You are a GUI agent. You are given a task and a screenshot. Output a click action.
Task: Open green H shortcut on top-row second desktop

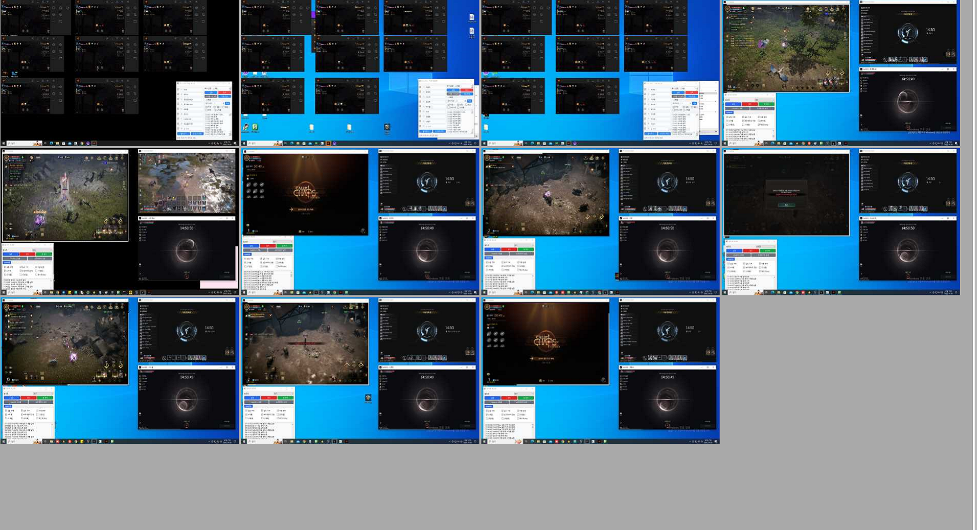(255, 127)
